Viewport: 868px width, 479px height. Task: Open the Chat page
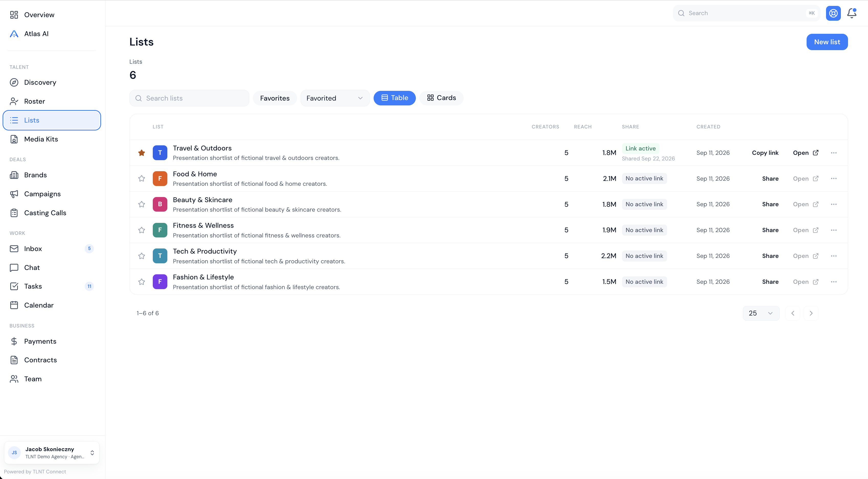point(51,267)
